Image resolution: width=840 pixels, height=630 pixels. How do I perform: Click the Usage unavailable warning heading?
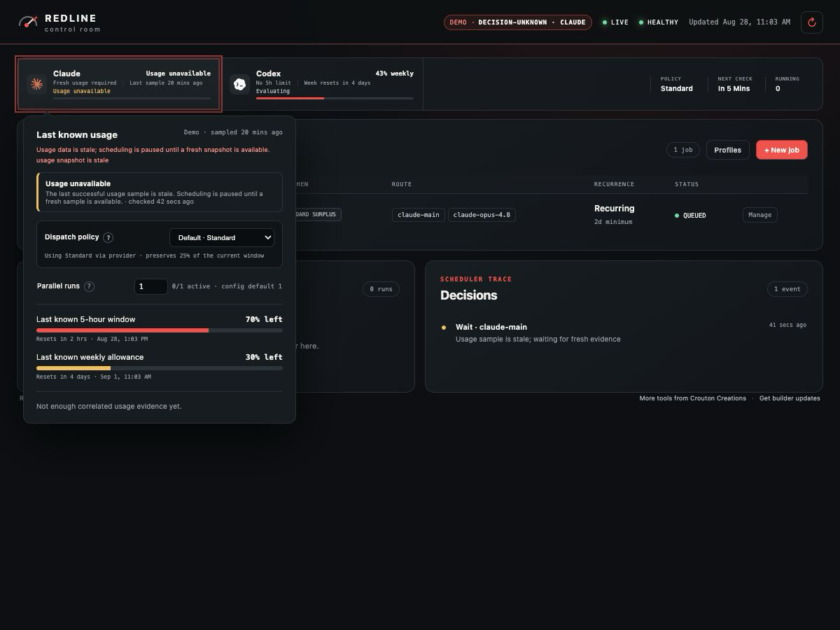pyautogui.click(x=78, y=183)
